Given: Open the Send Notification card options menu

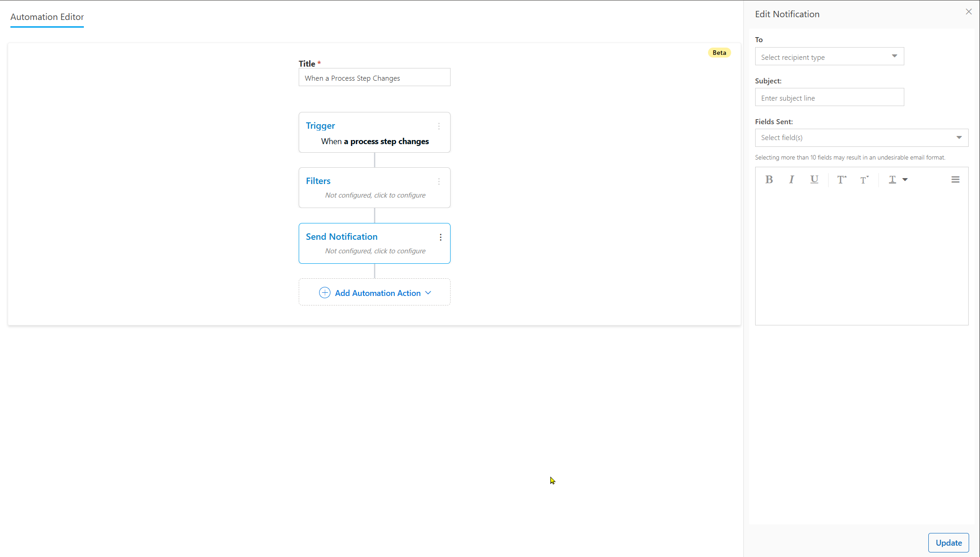Looking at the screenshot, I should click(x=441, y=237).
